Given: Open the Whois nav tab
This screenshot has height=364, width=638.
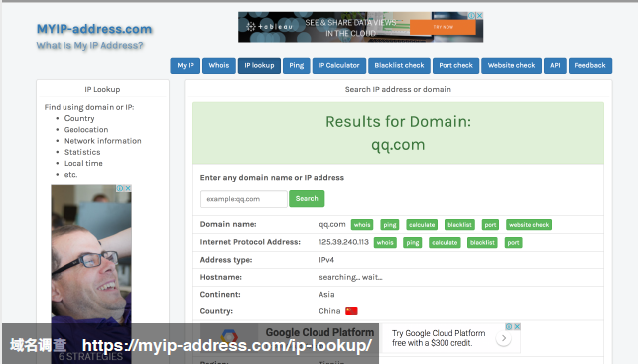Looking at the screenshot, I should point(219,65).
